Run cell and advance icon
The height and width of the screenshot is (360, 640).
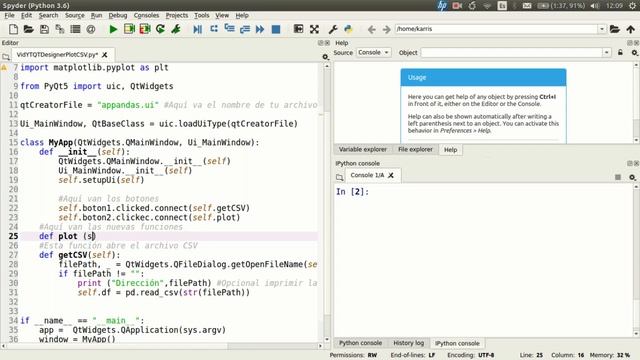[145, 29]
